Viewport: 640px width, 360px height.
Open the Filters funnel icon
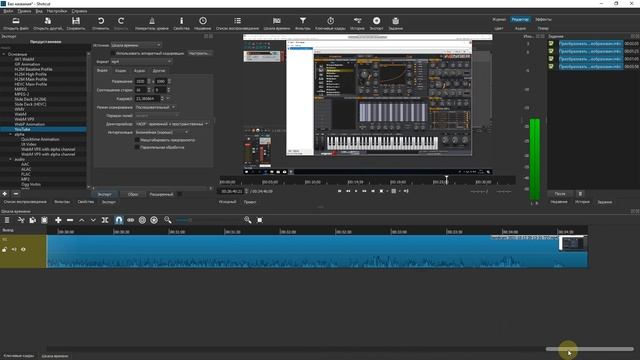point(303,21)
